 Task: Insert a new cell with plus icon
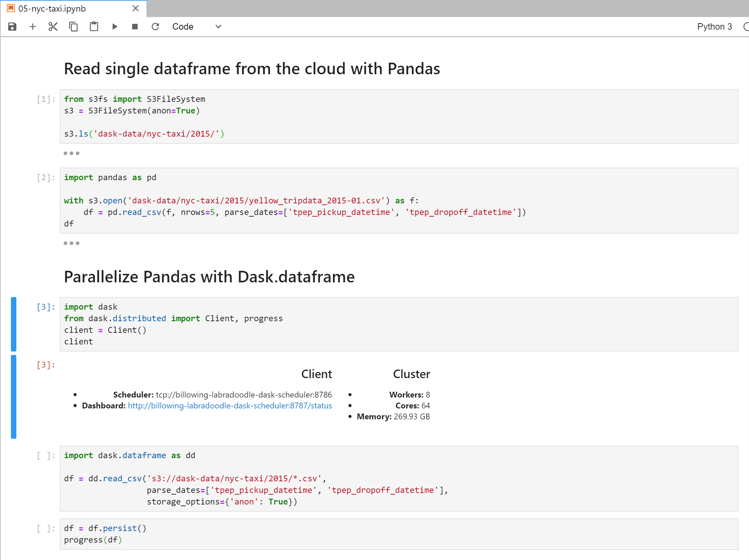(x=33, y=27)
